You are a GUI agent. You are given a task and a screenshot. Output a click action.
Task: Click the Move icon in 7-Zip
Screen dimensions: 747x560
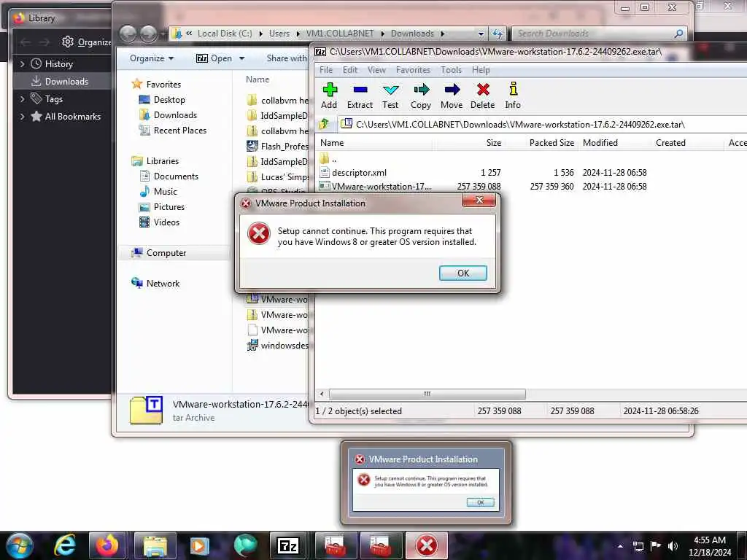pos(451,96)
